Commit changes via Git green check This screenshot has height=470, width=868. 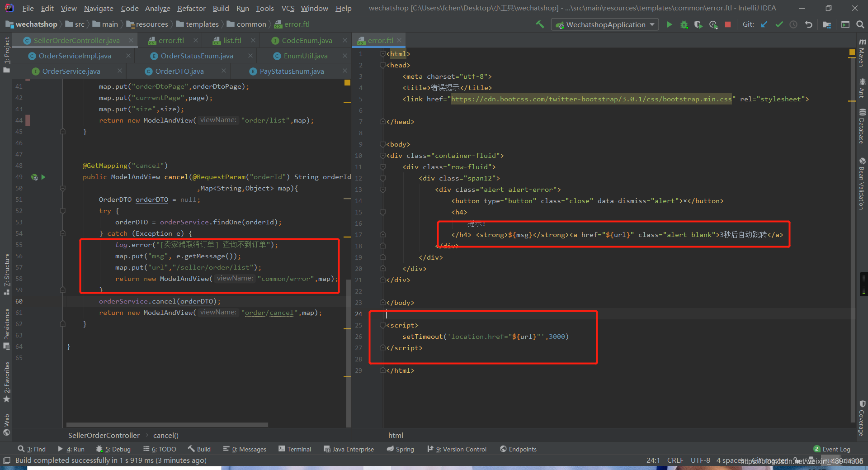click(x=779, y=24)
